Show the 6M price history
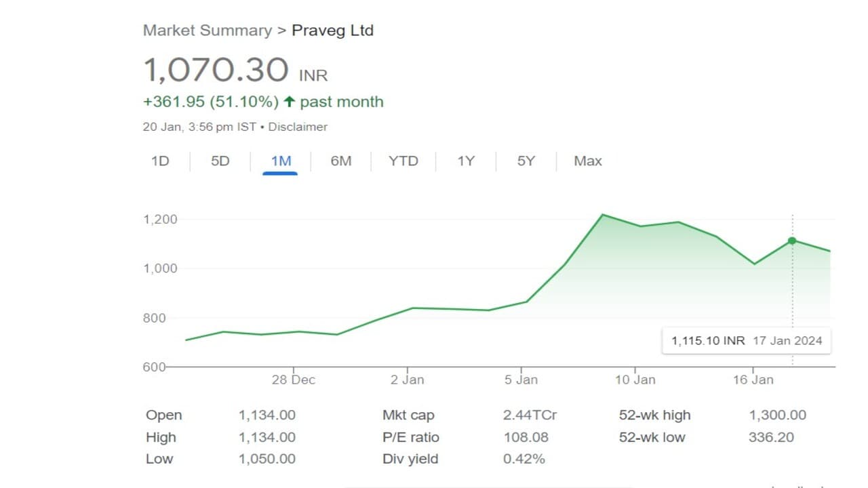 tap(340, 161)
